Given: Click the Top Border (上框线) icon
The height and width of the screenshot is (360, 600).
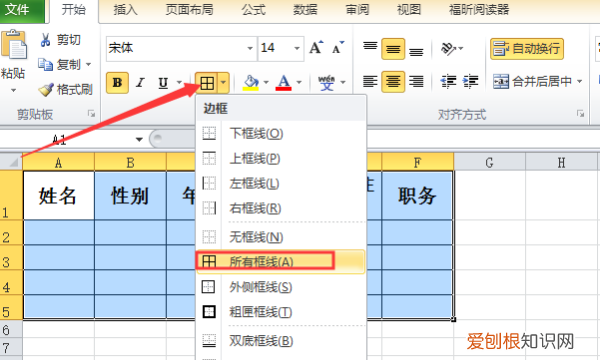Looking at the screenshot, I should 209,158.
